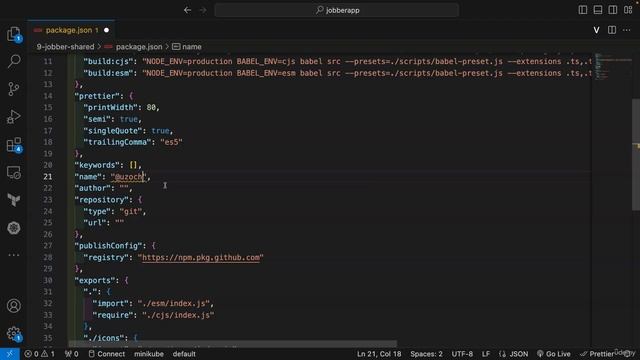The image size is (640, 360).
Task: Click the "git" repository type value
Action: [x=131, y=211]
